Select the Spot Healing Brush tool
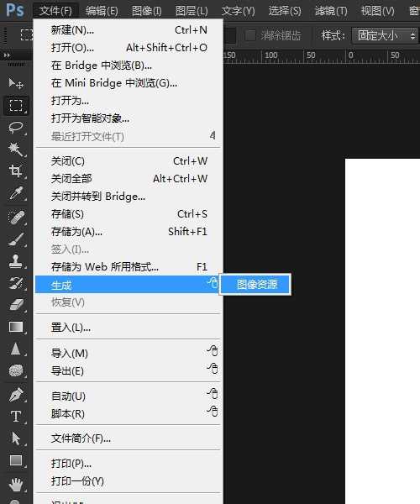 15,217
